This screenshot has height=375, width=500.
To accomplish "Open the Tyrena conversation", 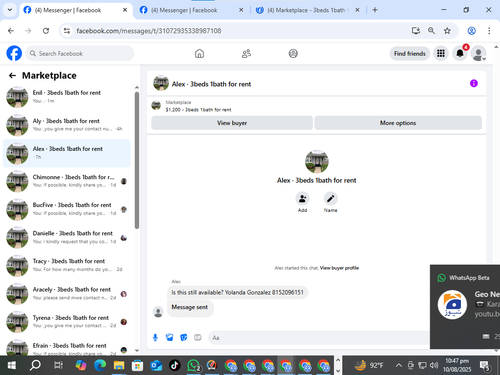I will pyautogui.click(x=67, y=322).
